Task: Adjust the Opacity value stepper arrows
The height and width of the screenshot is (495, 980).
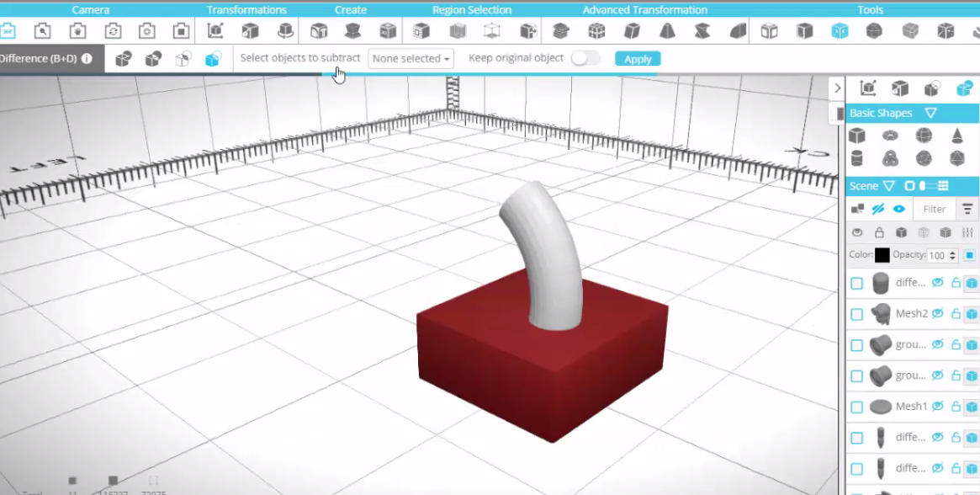Action: [x=952, y=255]
